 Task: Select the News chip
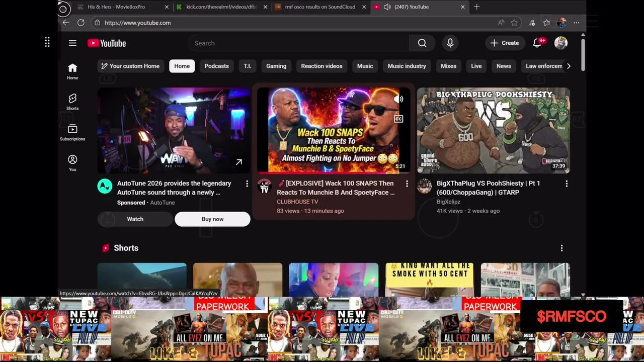click(504, 66)
